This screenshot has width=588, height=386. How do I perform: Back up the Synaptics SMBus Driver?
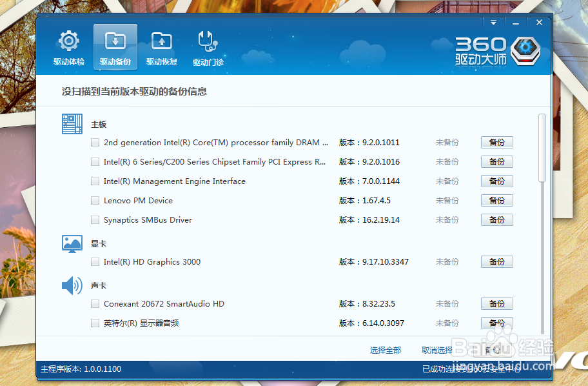tap(497, 220)
